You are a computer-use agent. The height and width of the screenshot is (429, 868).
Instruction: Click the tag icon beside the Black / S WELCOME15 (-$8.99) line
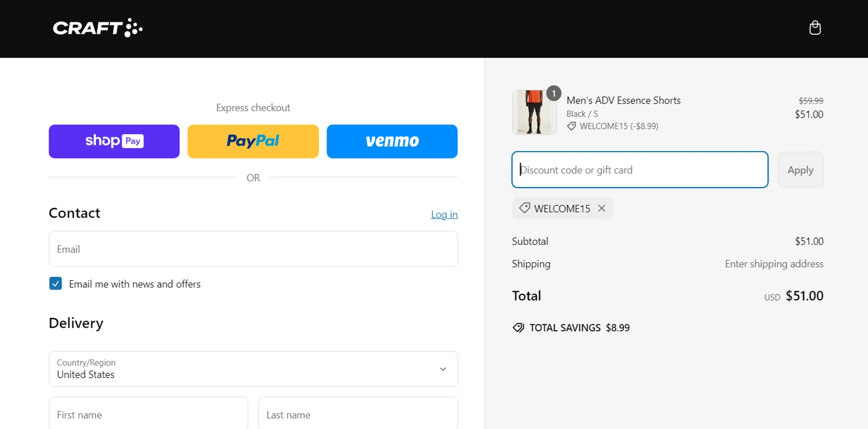pyautogui.click(x=571, y=126)
